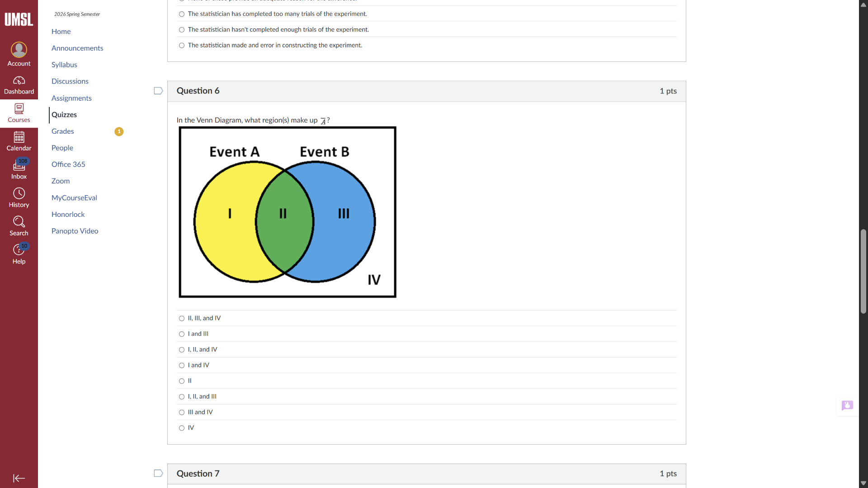868x488 pixels.
Task: Choose 'The statistician has completed too many trials'
Action: click(181, 14)
